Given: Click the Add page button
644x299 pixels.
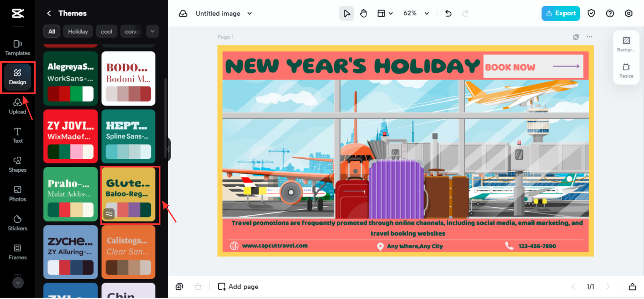Looking at the screenshot, I should (x=238, y=287).
